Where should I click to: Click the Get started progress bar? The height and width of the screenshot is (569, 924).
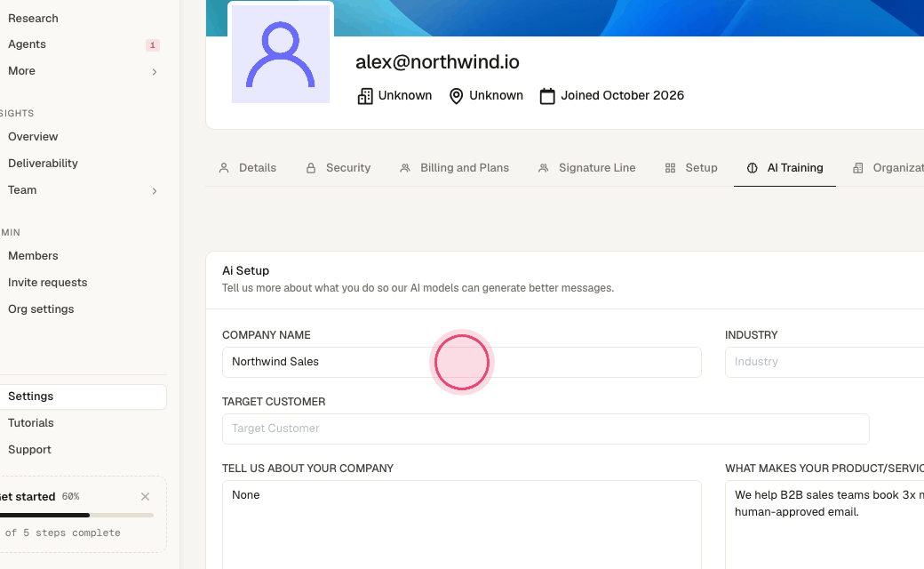76,516
